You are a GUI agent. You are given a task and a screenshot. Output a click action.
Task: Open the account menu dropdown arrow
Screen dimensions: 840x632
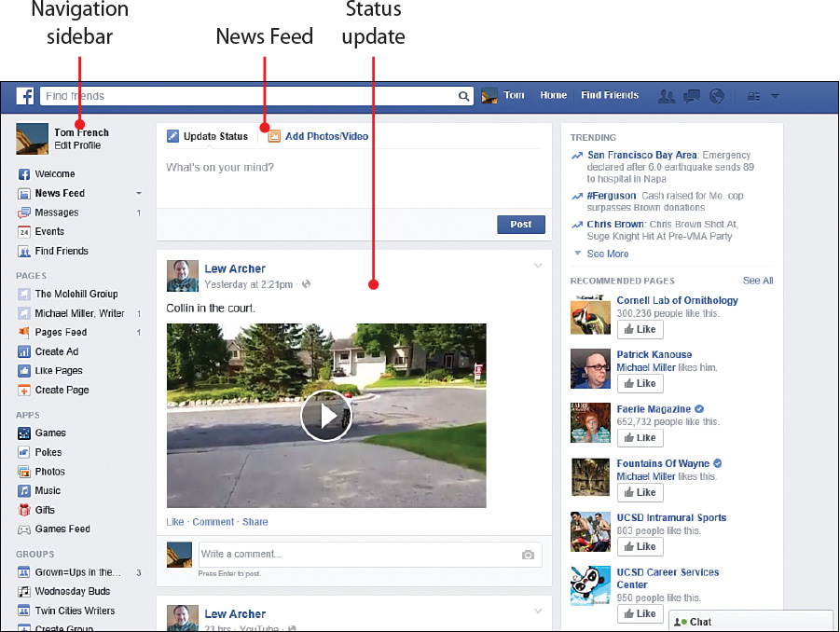point(775,96)
